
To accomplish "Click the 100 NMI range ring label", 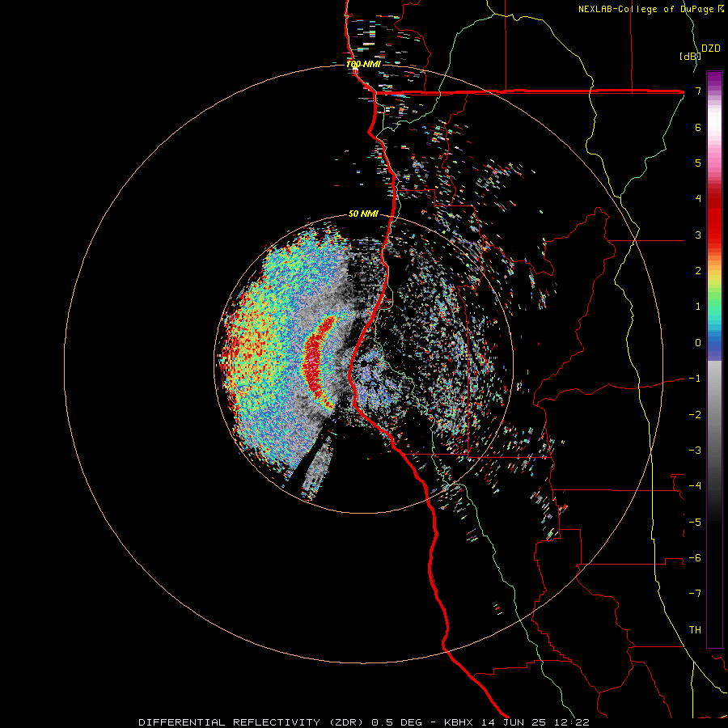I will pyautogui.click(x=363, y=64).
